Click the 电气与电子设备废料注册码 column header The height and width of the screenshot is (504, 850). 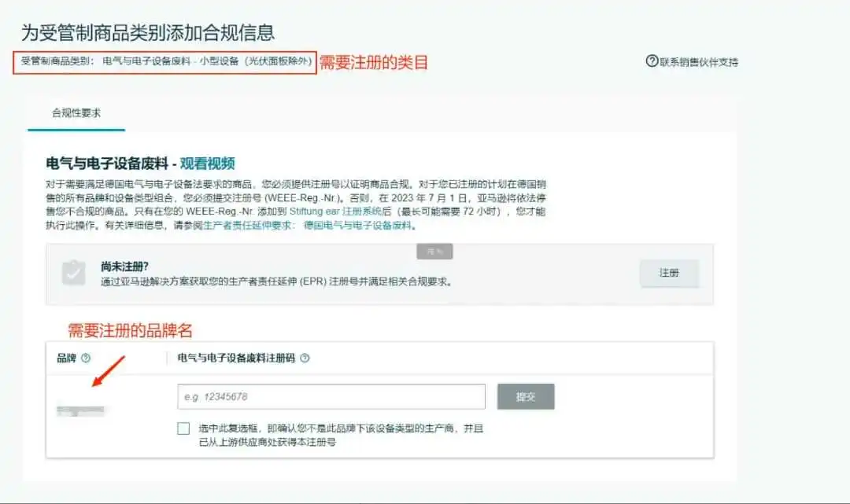click(236, 358)
